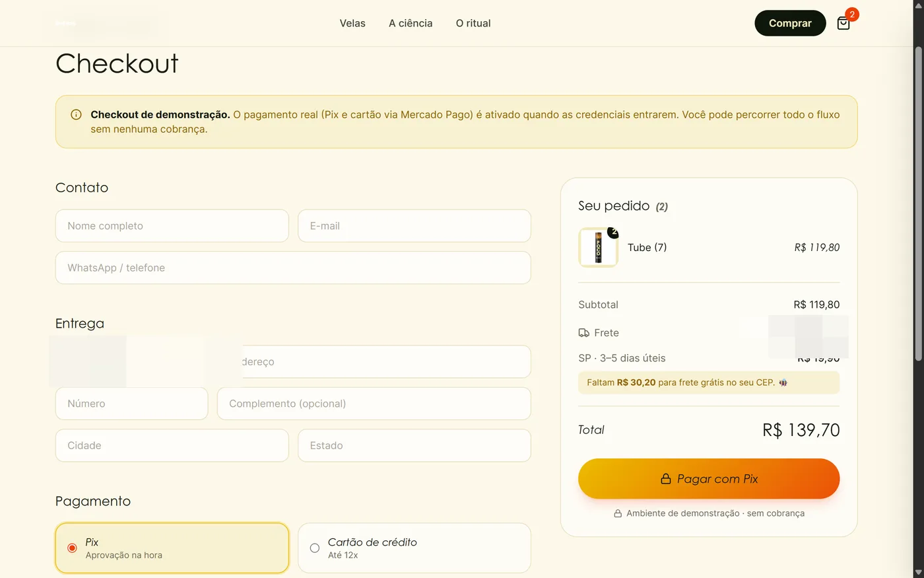Click the Número input field
This screenshot has height=578, width=924.
(x=132, y=404)
